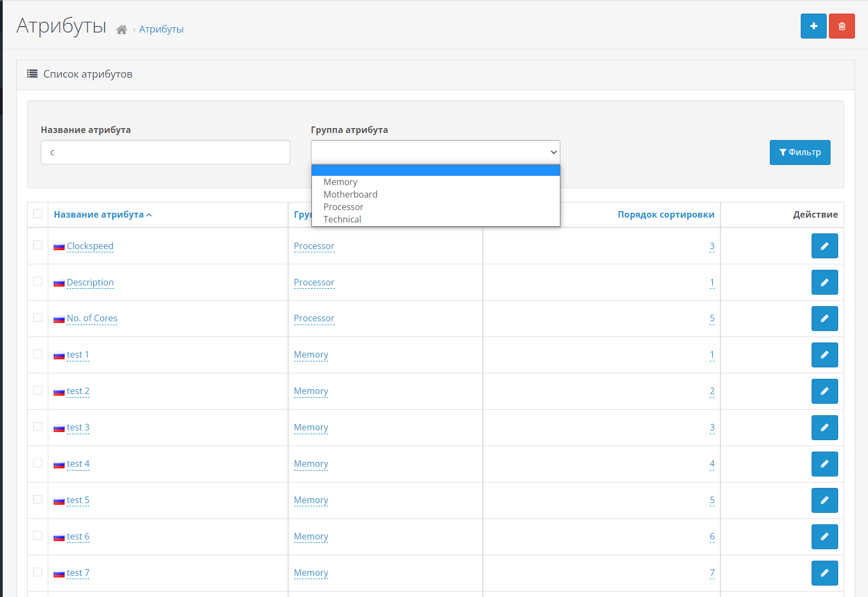The width and height of the screenshot is (868, 597).
Task: Open the Clockspeed attribute name link
Action: click(x=90, y=246)
